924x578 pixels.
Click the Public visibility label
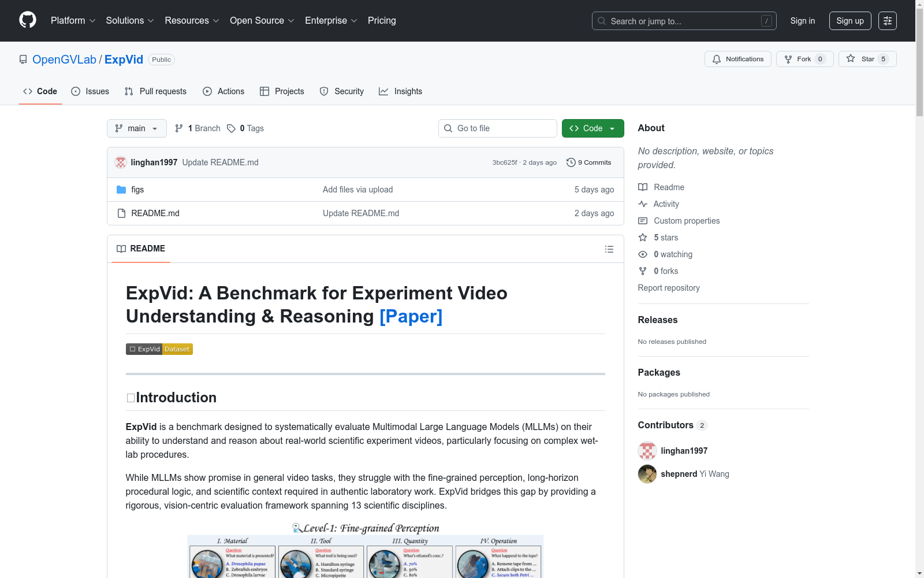point(162,60)
